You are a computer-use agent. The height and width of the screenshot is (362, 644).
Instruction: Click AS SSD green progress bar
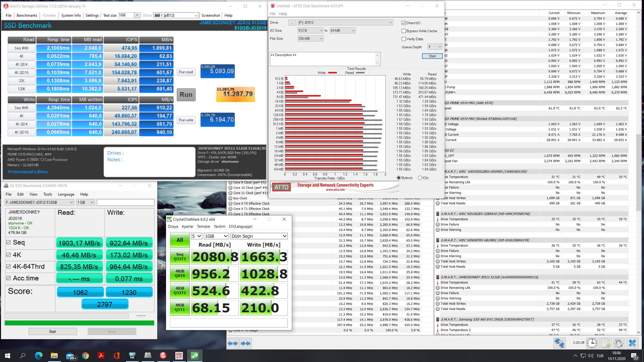coord(79,323)
